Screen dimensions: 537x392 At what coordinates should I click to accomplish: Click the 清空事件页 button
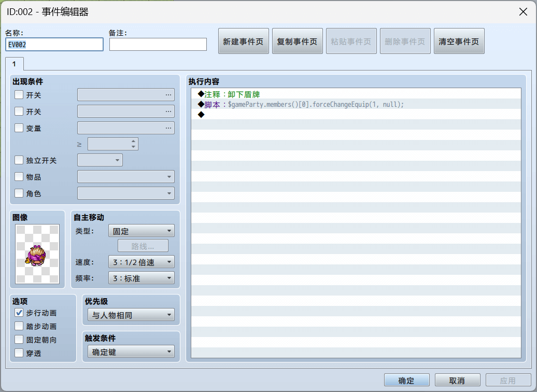(459, 40)
